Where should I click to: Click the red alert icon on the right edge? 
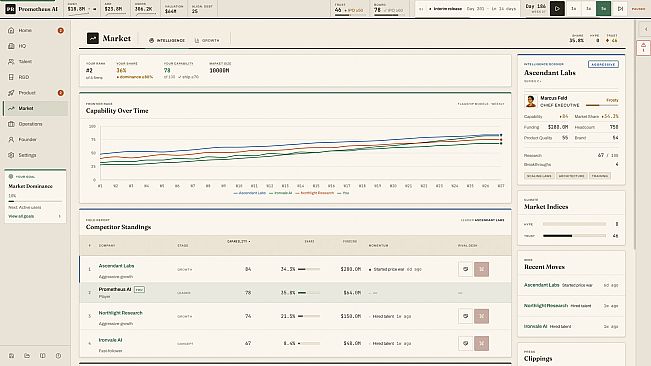pos(644,47)
